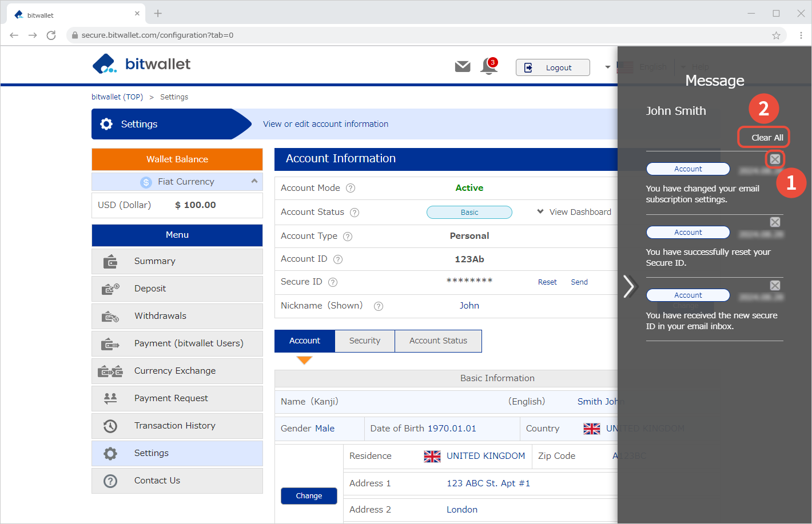Open Transaction History from the menu
Screen dimensions: 812x524
(174, 426)
